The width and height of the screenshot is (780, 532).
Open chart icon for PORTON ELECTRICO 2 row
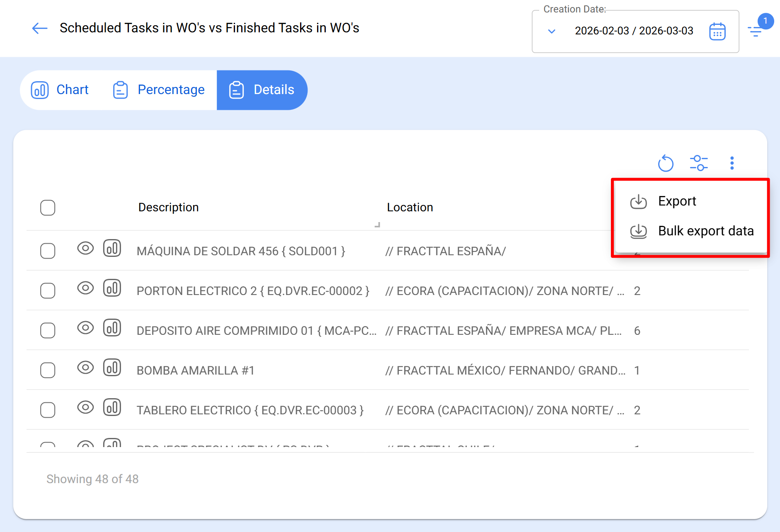[x=112, y=288]
